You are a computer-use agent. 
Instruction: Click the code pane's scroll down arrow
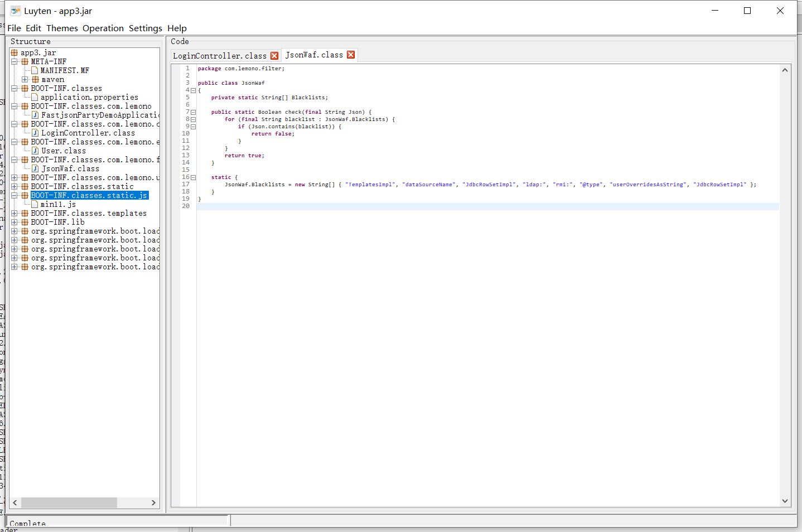coord(785,501)
